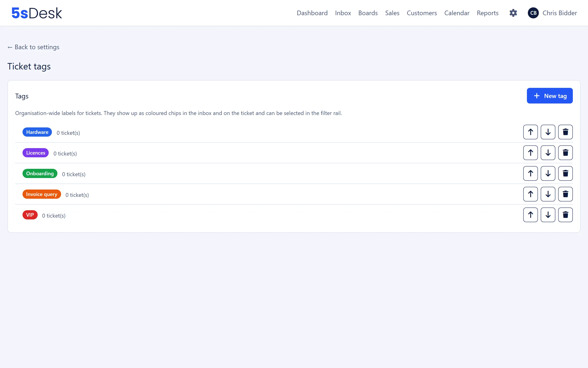Open the Customers page

422,13
